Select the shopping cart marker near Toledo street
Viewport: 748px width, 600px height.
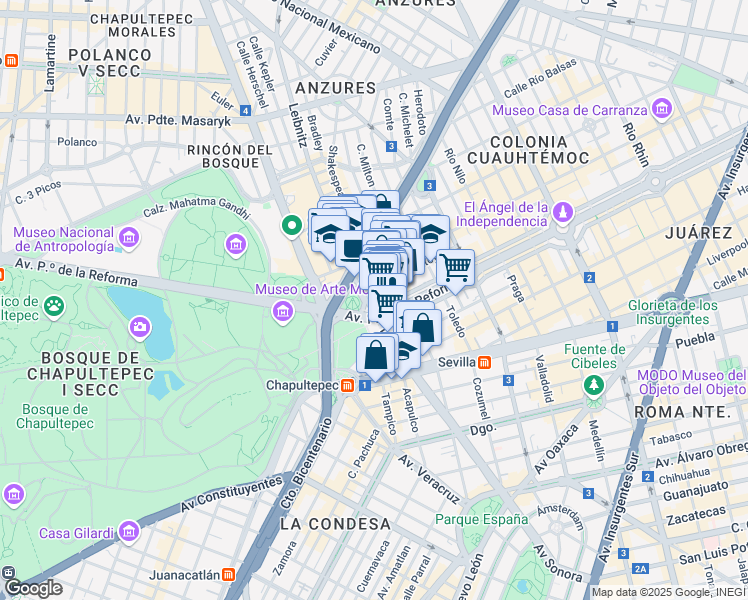point(456,271)
